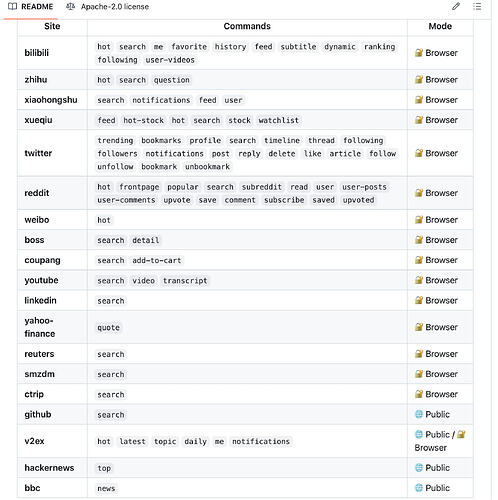The image size is (498, 500).
Task: Select the 'reddit' site name
Action: [37, 193]
